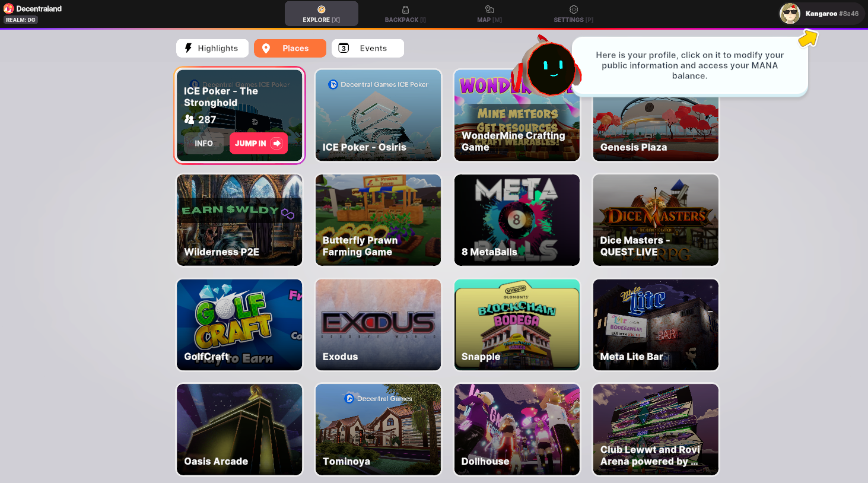Click the Decentral Games logo on Osiris card
The width and height of the screenshot is (868, 483).
[x=333, y=85]
